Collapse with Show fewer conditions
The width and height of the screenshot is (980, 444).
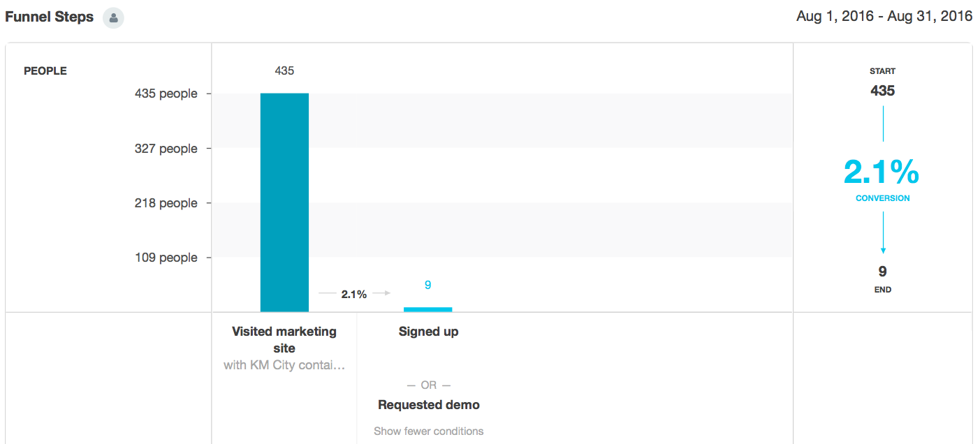pyautogui.click(x=428, y=431)
